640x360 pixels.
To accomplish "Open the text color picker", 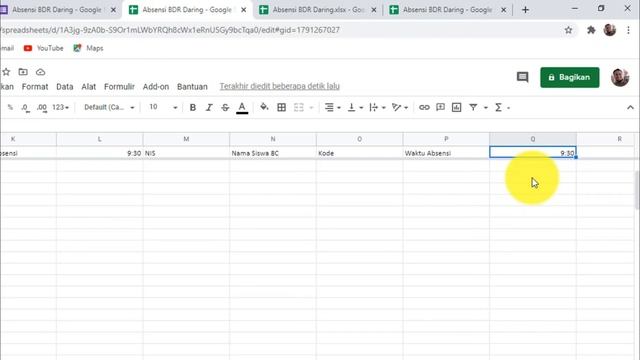I will [242, 107].
